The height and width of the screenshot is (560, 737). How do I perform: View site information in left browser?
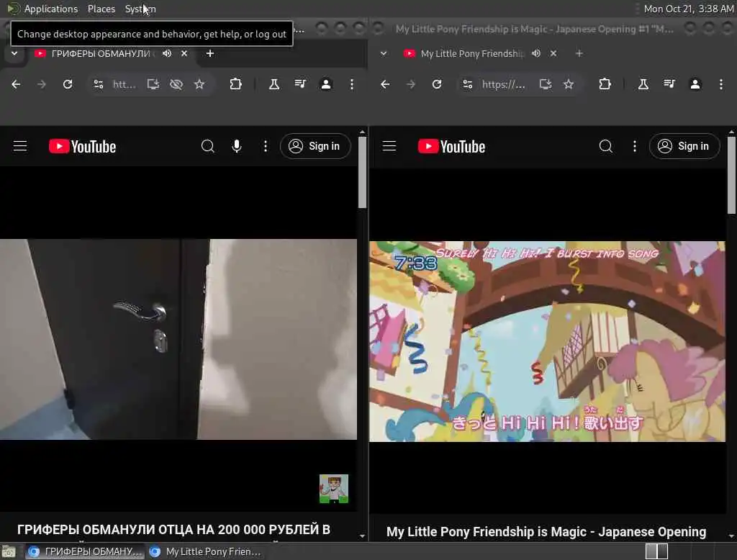pos(98,84)
